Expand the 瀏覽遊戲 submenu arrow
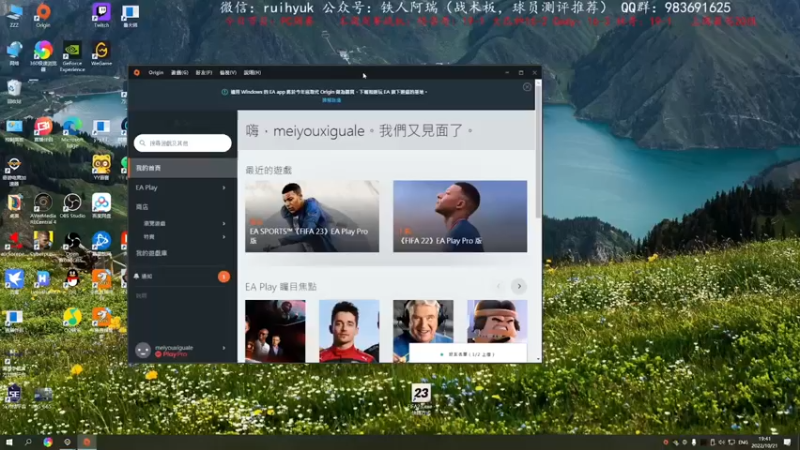 click(224, 223)
